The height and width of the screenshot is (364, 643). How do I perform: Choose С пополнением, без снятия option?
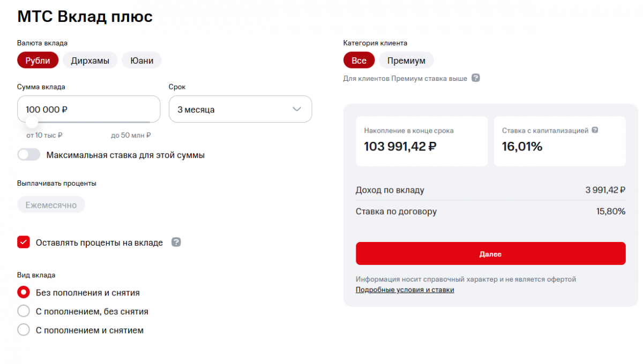pyautogui.click(x=24, y=311)
